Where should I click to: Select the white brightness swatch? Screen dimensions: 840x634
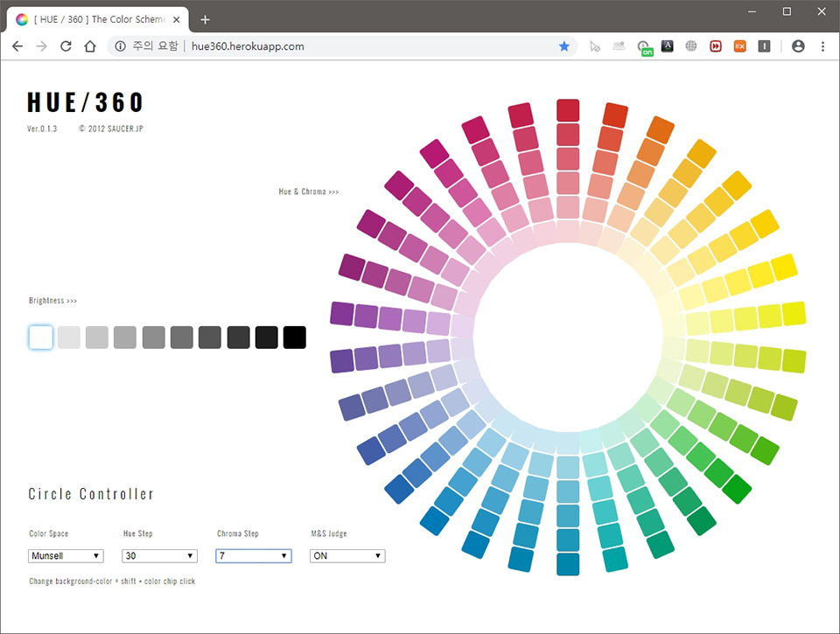[41, 338]
